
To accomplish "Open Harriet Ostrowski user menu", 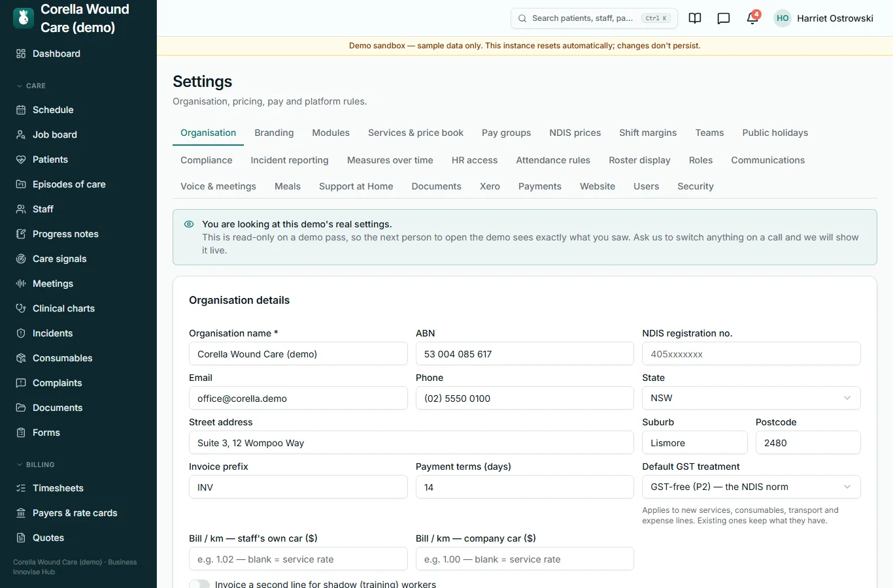I will (x=824, y=18).
